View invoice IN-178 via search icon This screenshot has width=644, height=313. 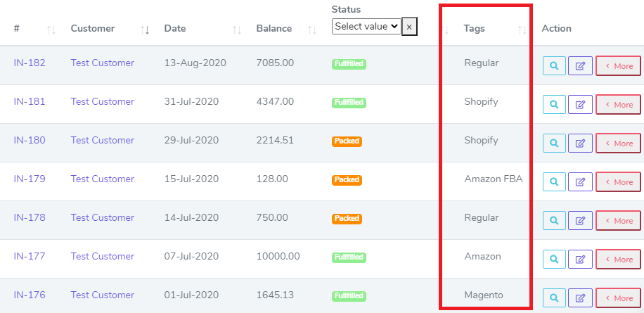pos(554,221)
